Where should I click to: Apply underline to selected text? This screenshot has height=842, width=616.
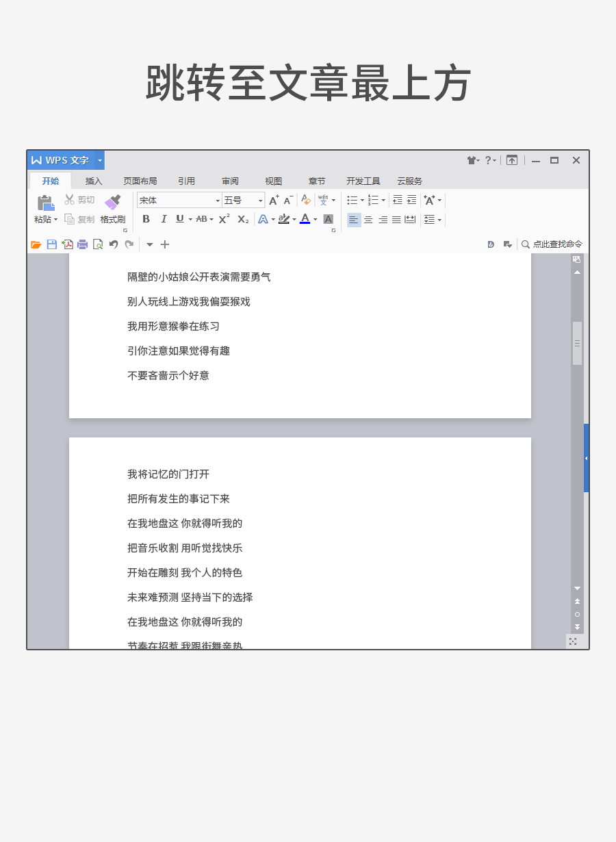point(180,219)
